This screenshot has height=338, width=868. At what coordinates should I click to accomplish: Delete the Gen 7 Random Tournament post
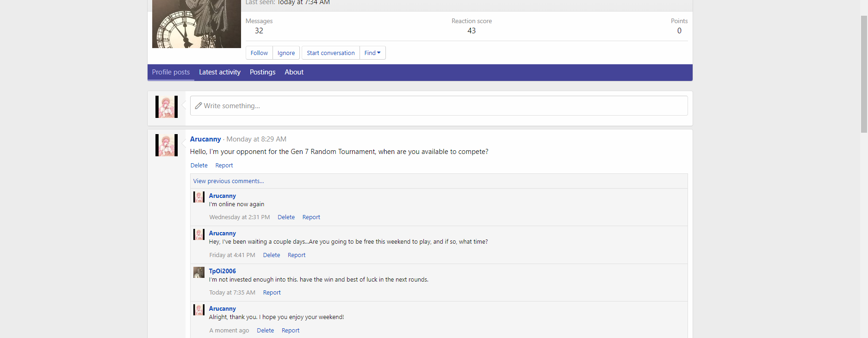(199, 166)
